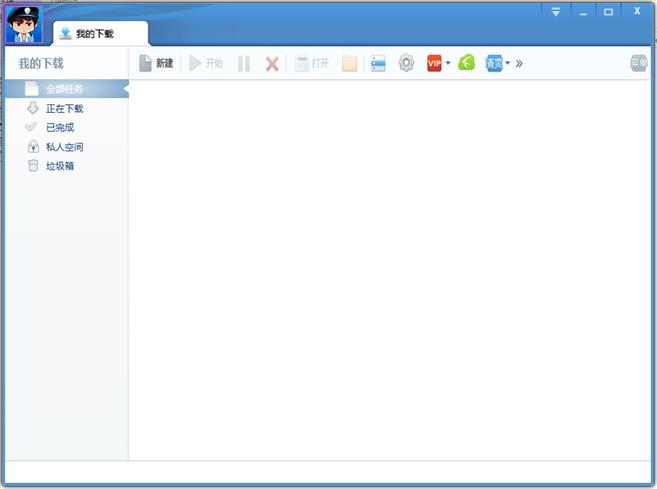Image resolution: width=657 pixels, height=489 pixels.
Task: Maximize the download manager window
Action: (608, 12)
